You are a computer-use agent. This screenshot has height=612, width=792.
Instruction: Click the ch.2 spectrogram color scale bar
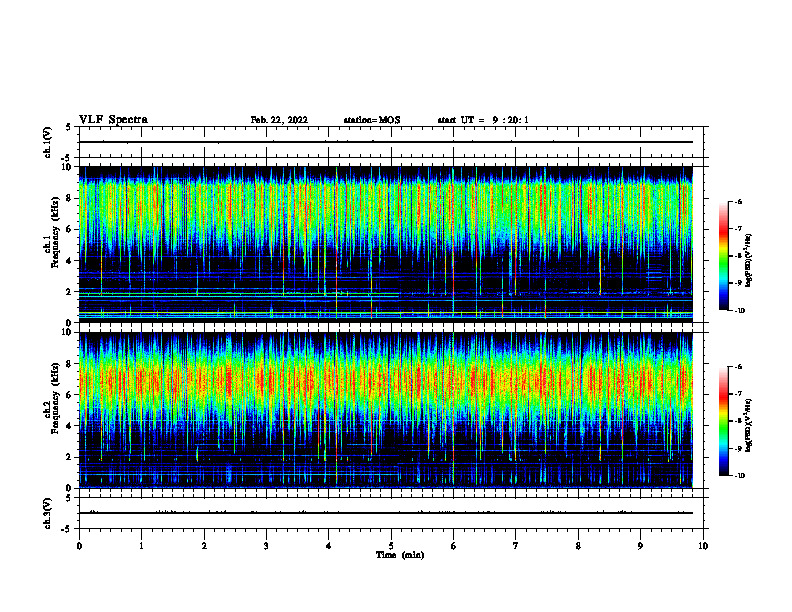click(x=723, y=421)
